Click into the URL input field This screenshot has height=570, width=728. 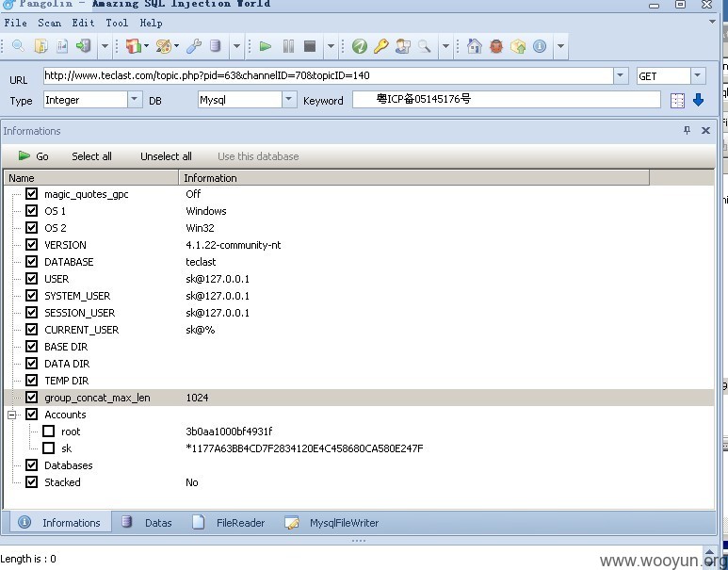329,75
